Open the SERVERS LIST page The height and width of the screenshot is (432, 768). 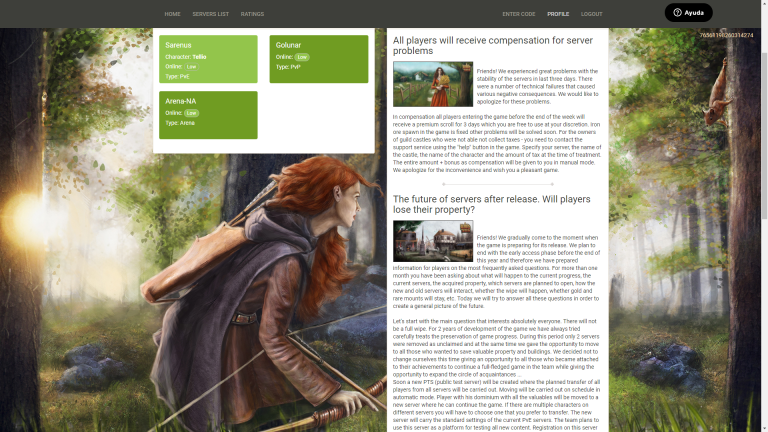click(x=210, y=14)
